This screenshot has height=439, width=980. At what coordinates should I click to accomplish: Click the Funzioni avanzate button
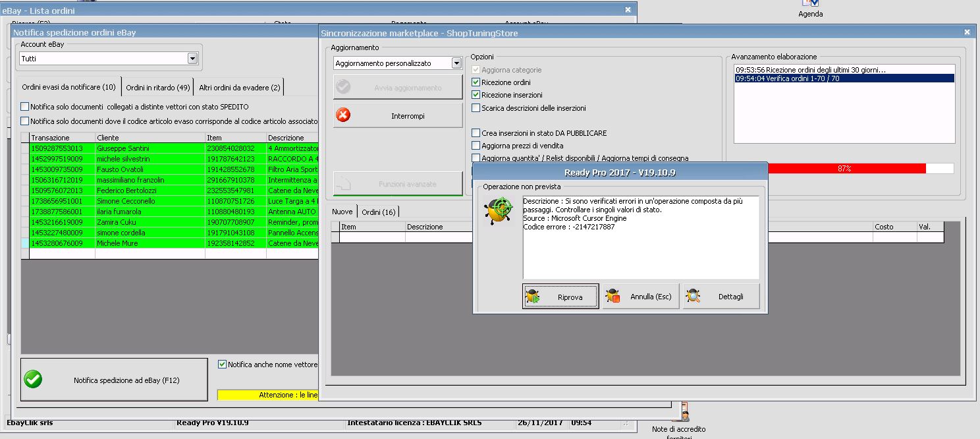398,184
